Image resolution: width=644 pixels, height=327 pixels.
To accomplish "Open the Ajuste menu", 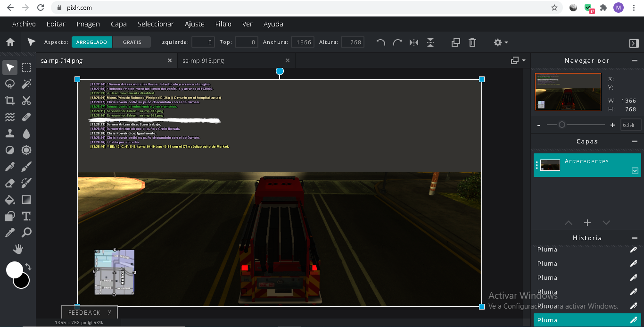I will point(195,24).
